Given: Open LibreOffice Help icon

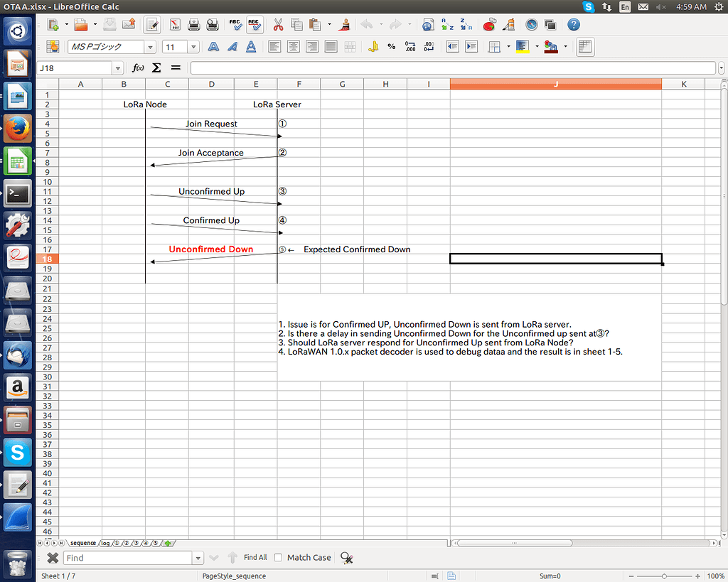Looking at the screenshot, I should [573, 25].
